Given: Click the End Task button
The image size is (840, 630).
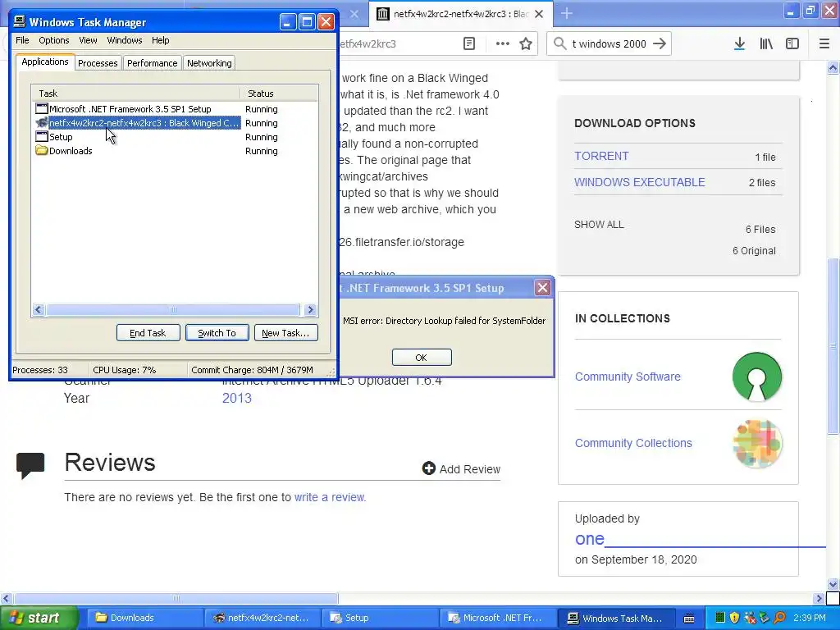Looking at the screenshot, I should (x=148, y=333).
